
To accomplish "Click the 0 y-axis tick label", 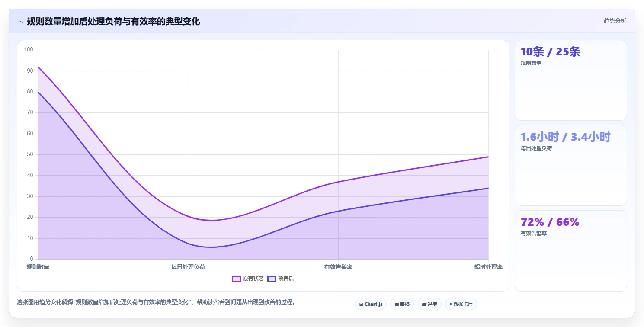I will tap(32, 259).
